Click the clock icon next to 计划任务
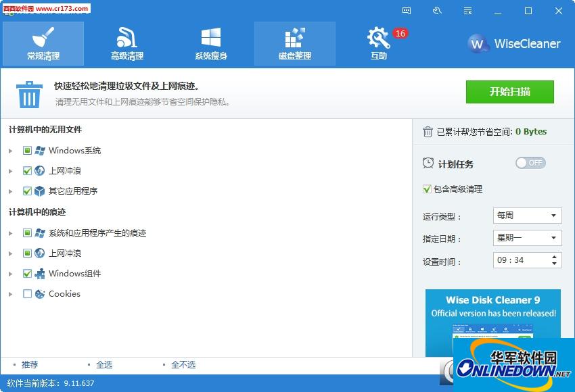This screenshot has height=392, width=575. coord(428,163)
